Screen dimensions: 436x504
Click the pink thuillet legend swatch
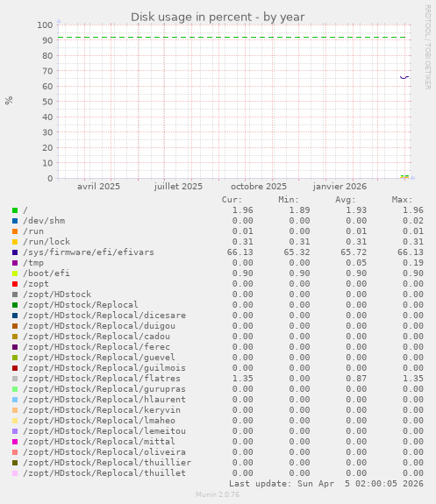pyautogui.click(x=15, y=473)
